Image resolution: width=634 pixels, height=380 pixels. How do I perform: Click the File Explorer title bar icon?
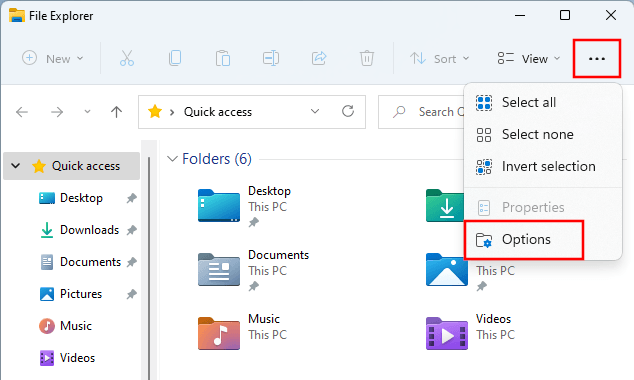tap(17, 15)
